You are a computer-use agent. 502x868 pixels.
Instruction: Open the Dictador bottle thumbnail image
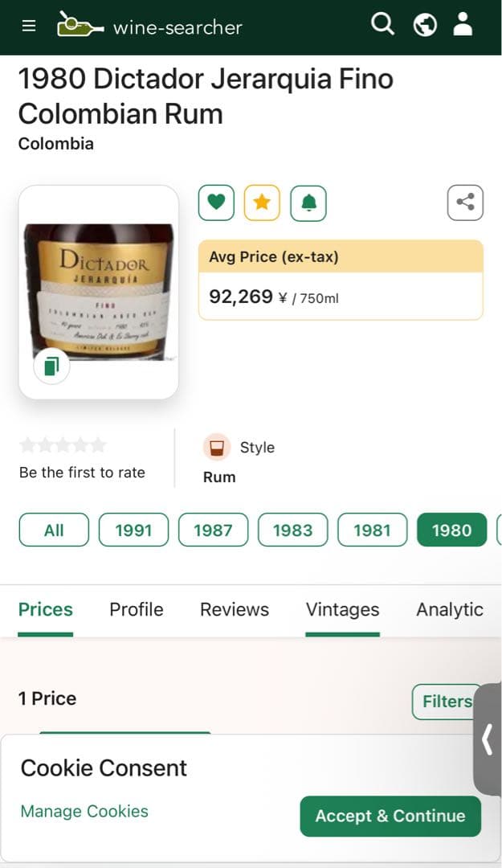point(99,289)
